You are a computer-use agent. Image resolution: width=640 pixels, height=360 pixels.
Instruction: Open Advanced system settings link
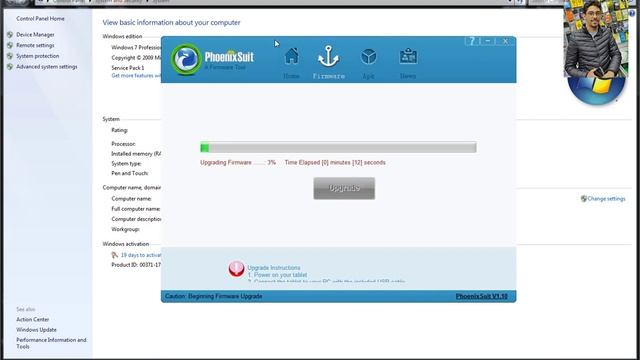47,67
